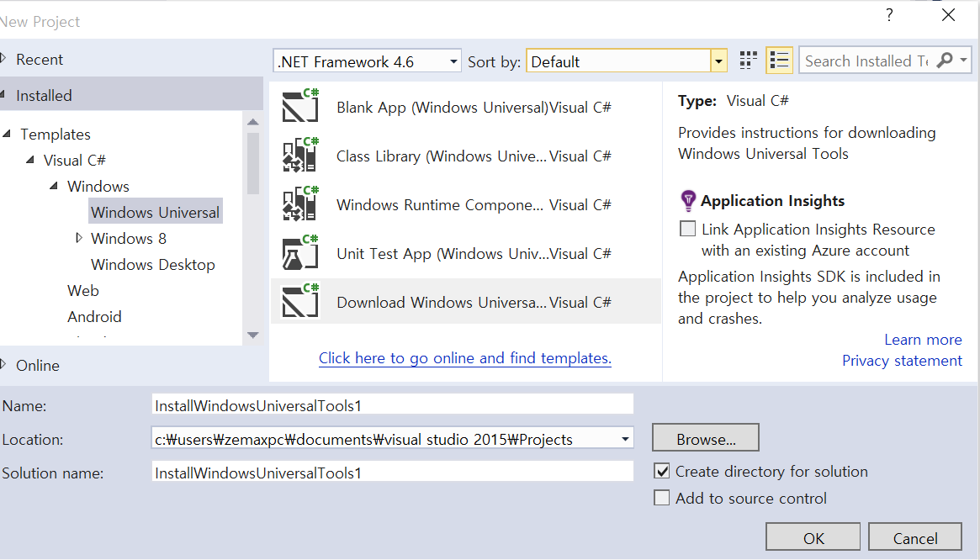The image size is (980, 560).
Task: Switch to medium icons list view
Action: [x=780, y=61]
